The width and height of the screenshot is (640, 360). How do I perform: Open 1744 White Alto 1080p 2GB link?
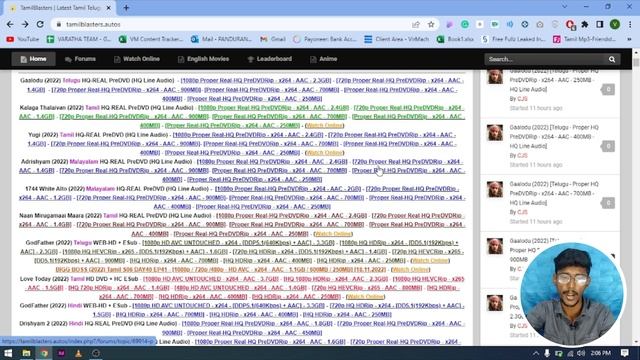(288, 189)
